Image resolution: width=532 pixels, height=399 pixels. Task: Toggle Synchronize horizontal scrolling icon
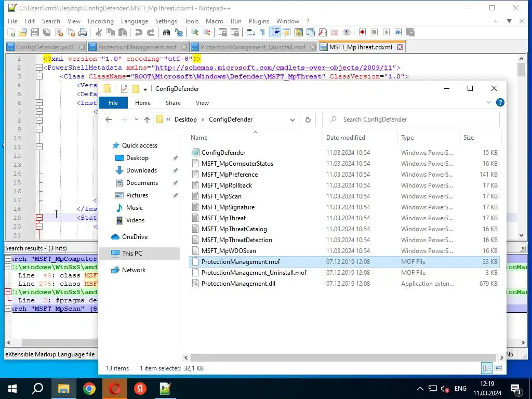(x=234, y=32)
